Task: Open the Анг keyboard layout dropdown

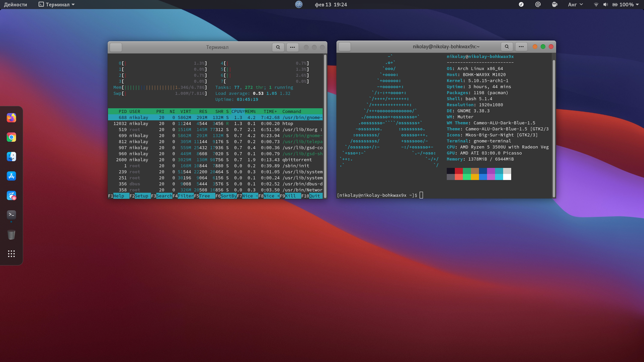Action: coord(576,5)
